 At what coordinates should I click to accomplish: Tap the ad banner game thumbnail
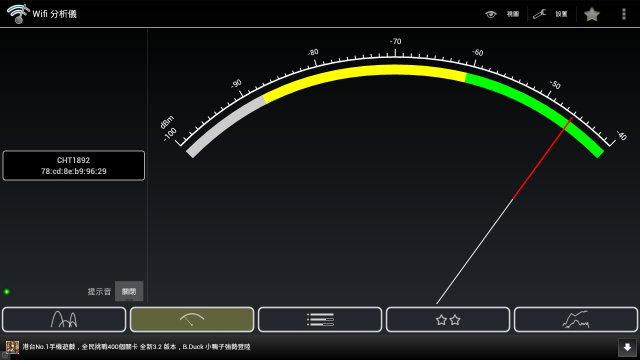12,347
